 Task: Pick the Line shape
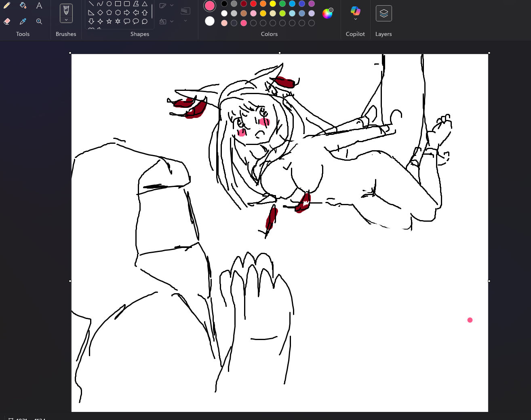tap(91, 4)
